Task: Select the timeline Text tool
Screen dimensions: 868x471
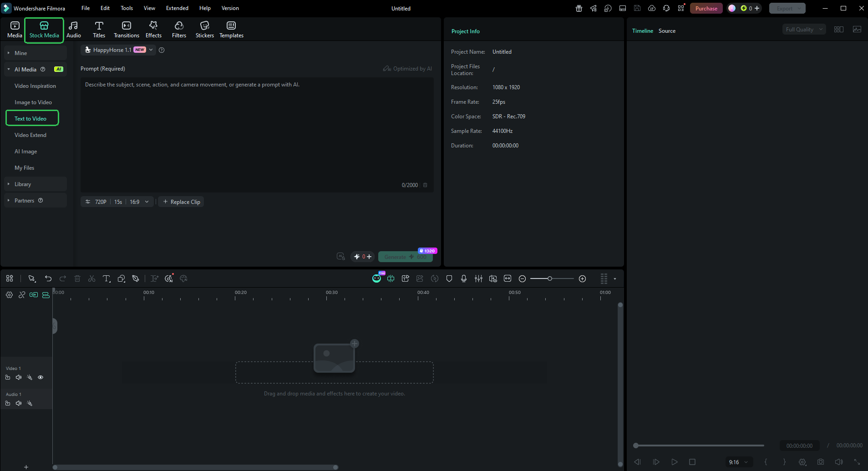Action: click(107, 279)
